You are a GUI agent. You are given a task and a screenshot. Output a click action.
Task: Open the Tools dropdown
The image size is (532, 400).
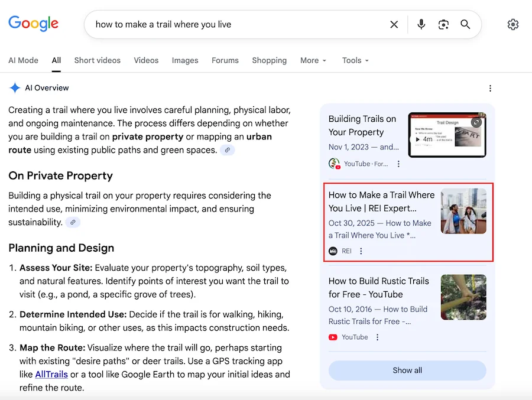click(x=355, y=60)
